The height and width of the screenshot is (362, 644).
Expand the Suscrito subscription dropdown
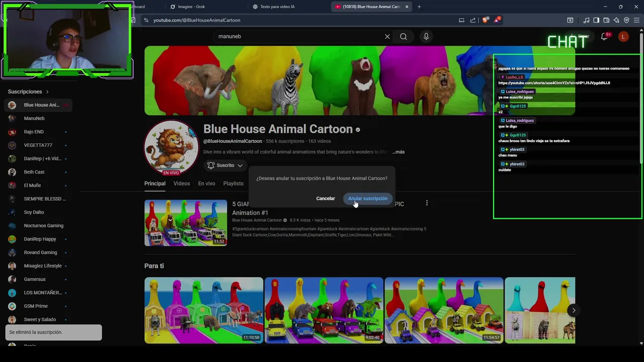click(225, 165)
